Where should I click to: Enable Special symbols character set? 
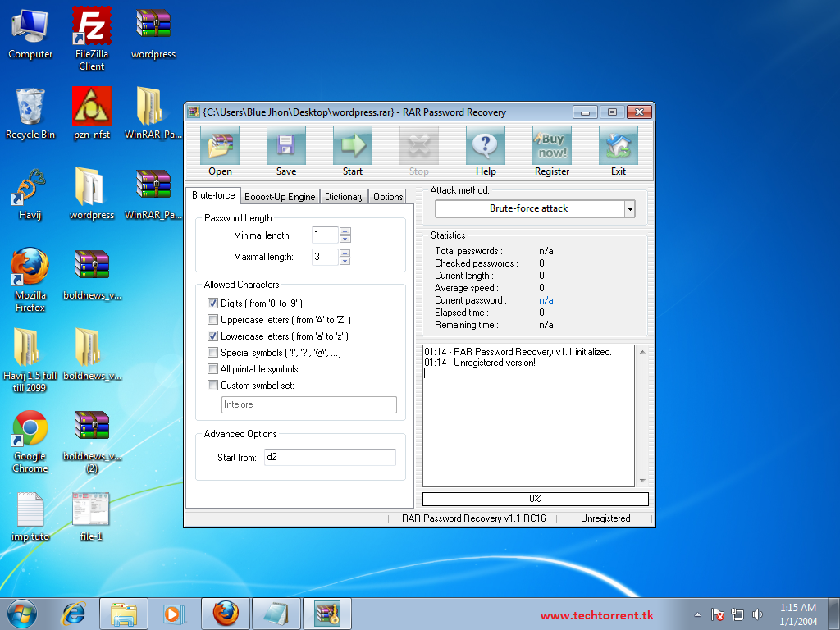[212, 353]
